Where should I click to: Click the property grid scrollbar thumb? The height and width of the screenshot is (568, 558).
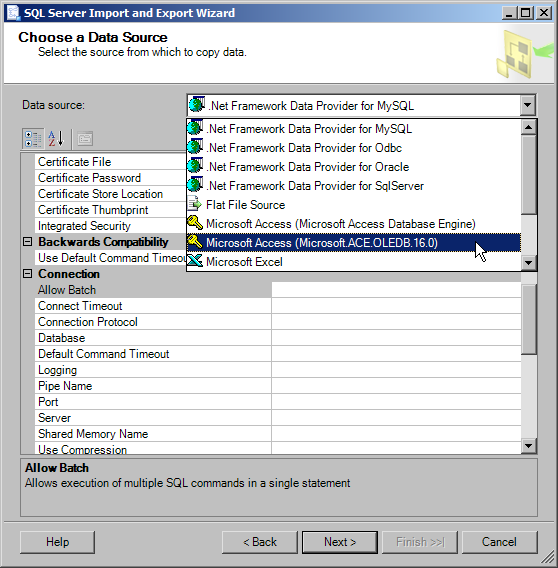(x=529, y=319)
